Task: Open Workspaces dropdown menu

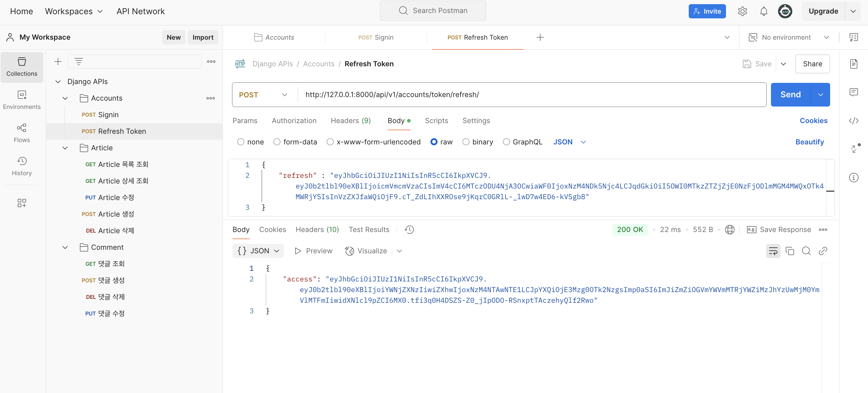Action: click(x=74, y=11)
